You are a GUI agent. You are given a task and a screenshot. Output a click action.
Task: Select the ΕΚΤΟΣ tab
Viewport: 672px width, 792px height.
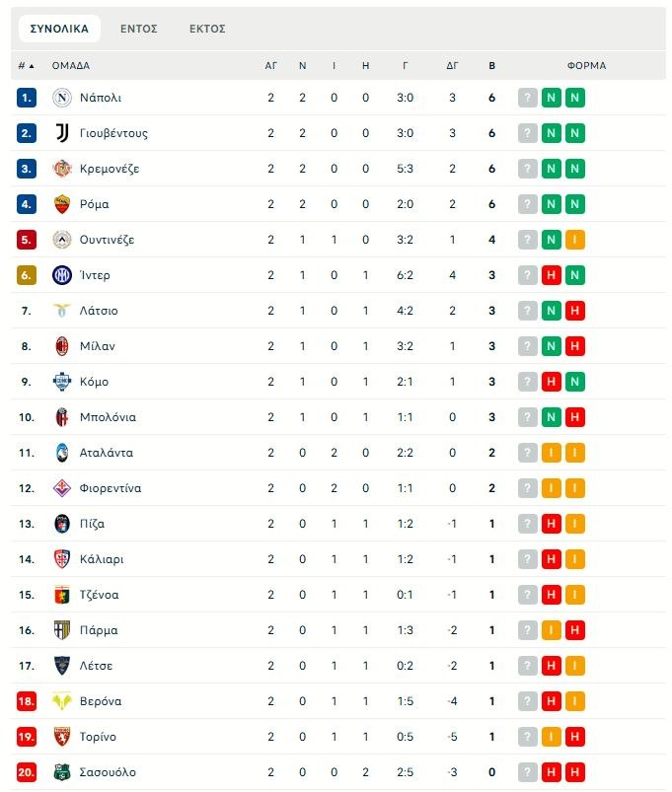[207, 29]
